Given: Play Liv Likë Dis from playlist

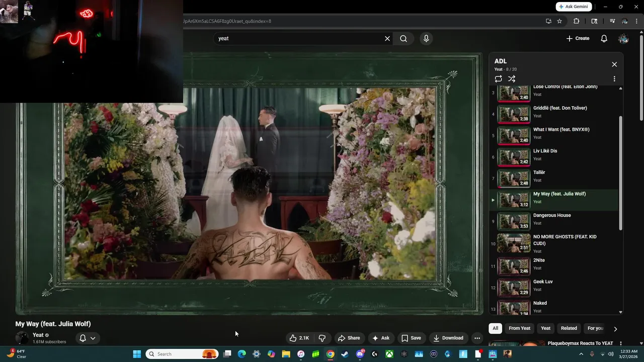Looking at the screenshot, I should click(554, 157).
